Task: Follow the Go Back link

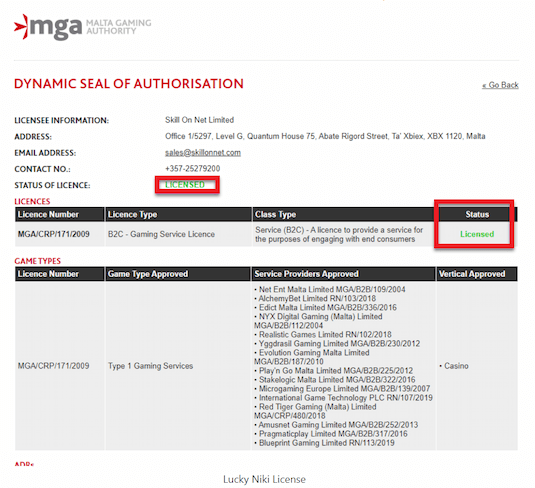Action: pyautogui.click(x=500, y=85)
